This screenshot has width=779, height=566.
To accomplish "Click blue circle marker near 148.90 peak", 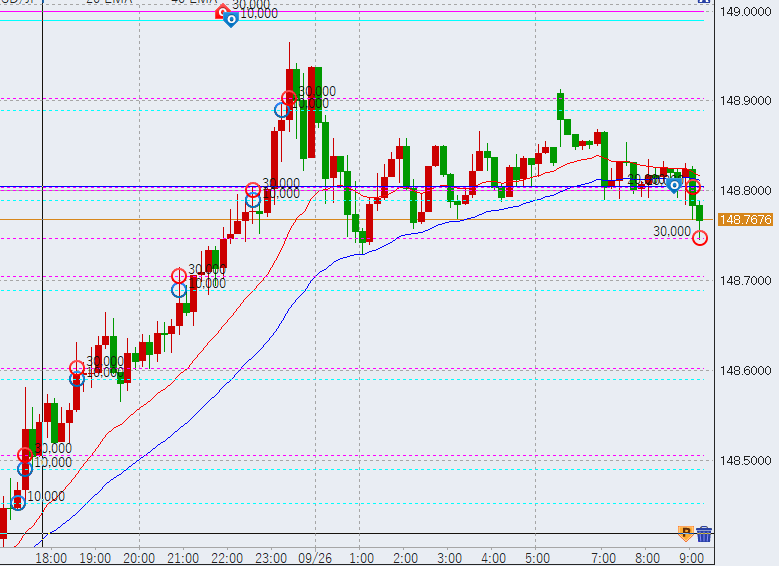I will 282,110.
